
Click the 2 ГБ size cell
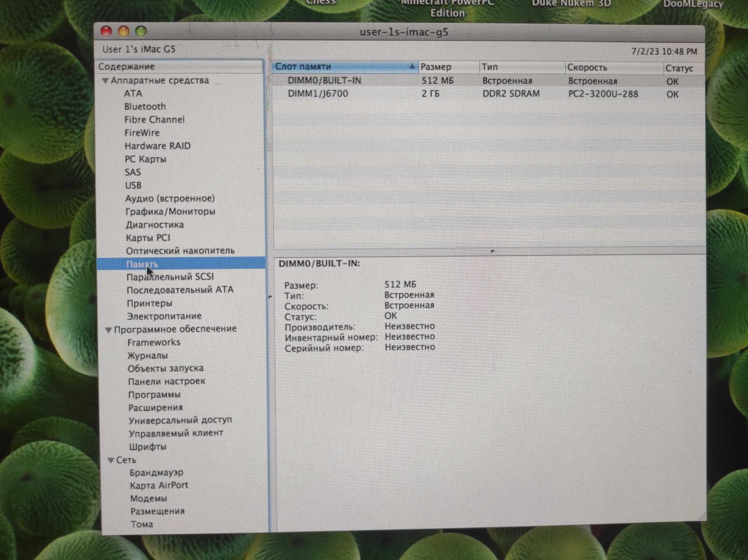pyautogui.click(x=430, y=94)
